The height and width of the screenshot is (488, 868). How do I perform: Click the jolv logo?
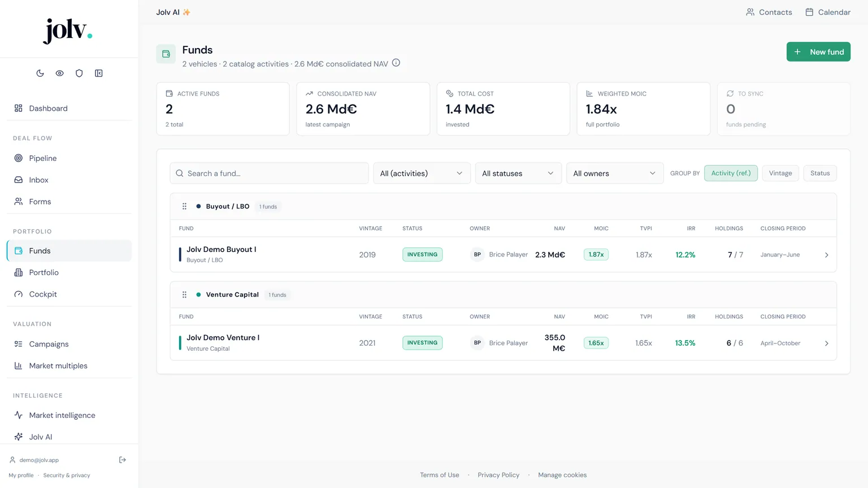[x=68, y=30]
